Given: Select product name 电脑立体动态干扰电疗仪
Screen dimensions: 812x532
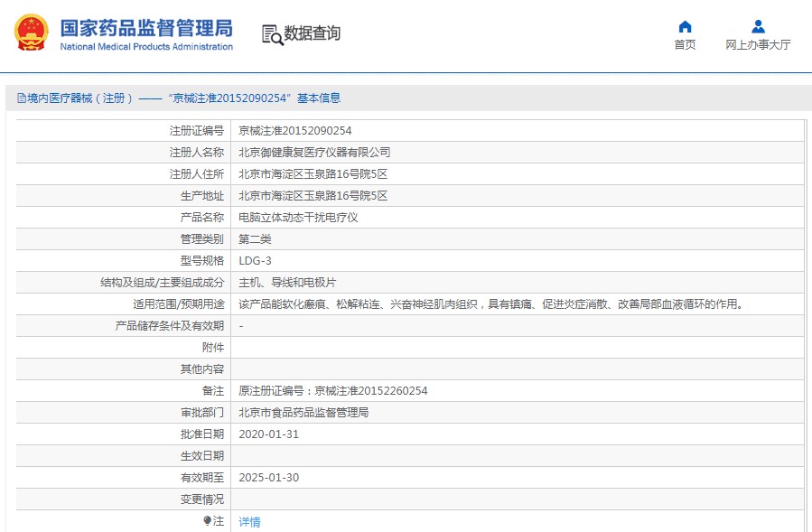Looking at the screenshot, I should pos(298,218).
